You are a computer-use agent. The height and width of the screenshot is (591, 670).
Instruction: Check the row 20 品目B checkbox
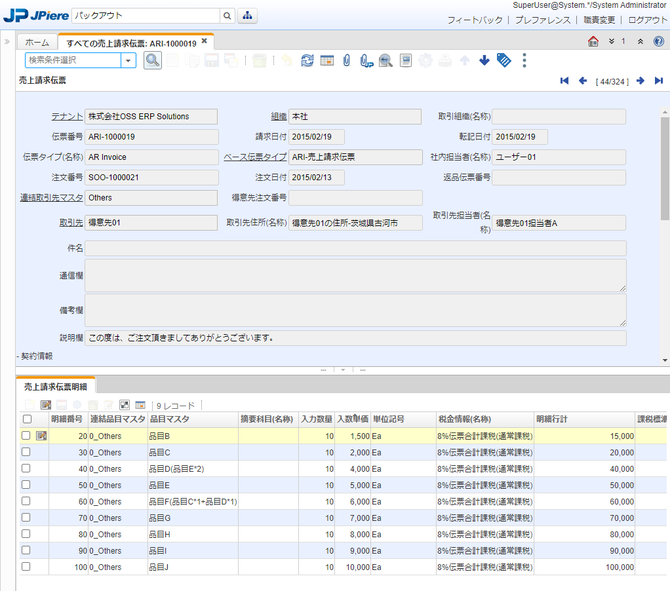point(26,435)
